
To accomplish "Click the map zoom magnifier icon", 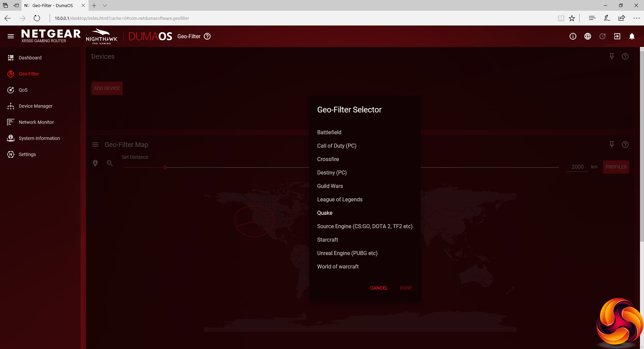I will pos(110,163).
